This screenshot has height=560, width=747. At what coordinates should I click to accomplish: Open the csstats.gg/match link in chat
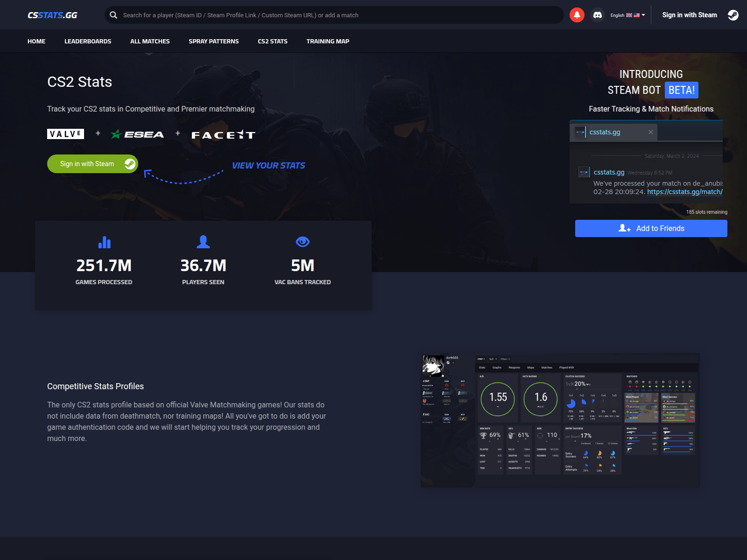pos(685,192)
